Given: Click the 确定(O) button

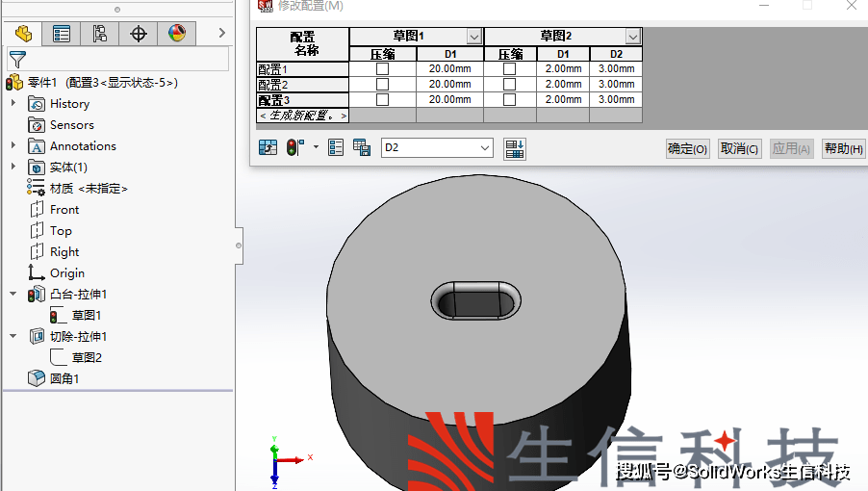Looking at the screenshot, I should [x=687, y=148].
